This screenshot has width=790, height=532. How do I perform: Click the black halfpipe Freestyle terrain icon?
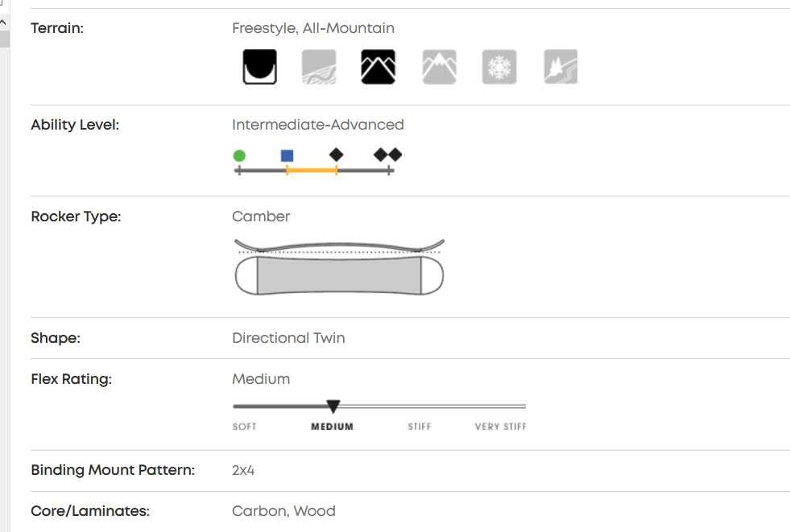pos(259,67)
